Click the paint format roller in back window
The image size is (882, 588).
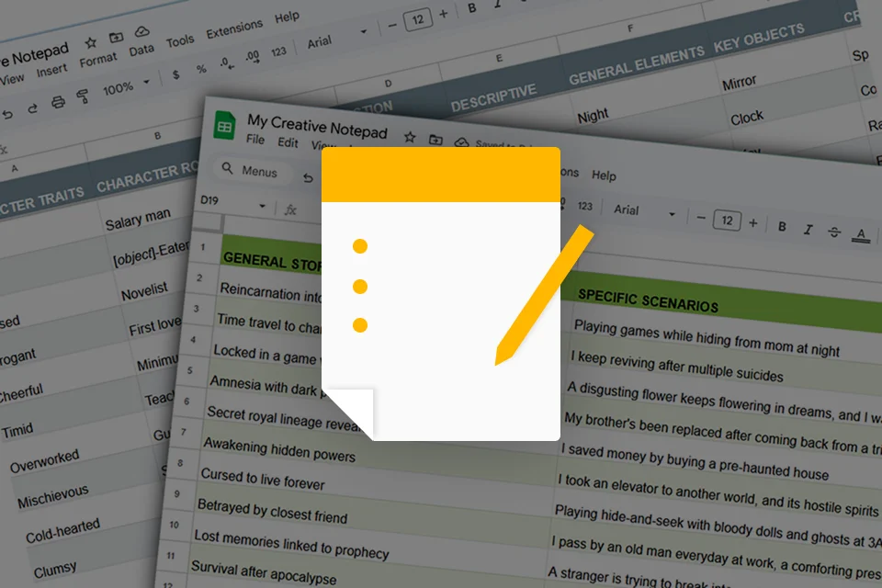[x=83, y=96]
